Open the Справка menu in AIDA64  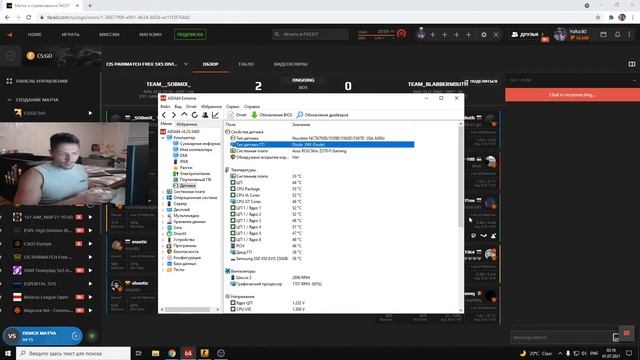252,107
